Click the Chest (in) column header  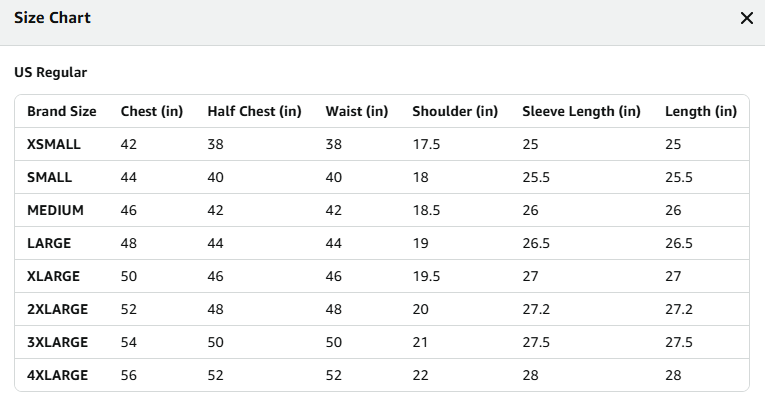click(x=152, y=111)
